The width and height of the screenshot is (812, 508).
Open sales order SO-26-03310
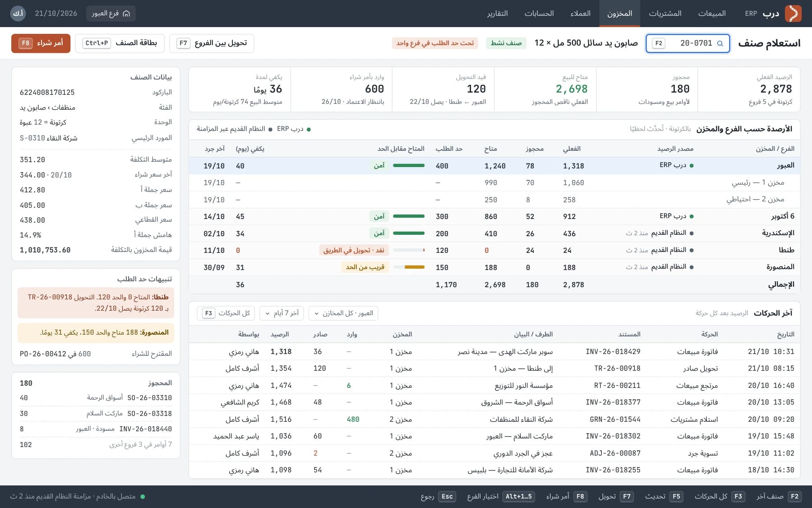tap(149, 398)
